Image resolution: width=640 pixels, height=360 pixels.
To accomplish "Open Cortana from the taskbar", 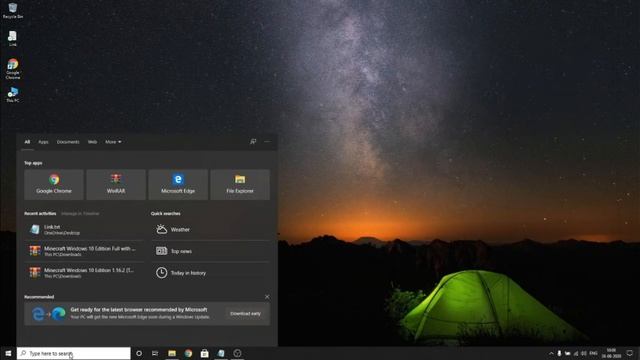I will coord(139,353).
